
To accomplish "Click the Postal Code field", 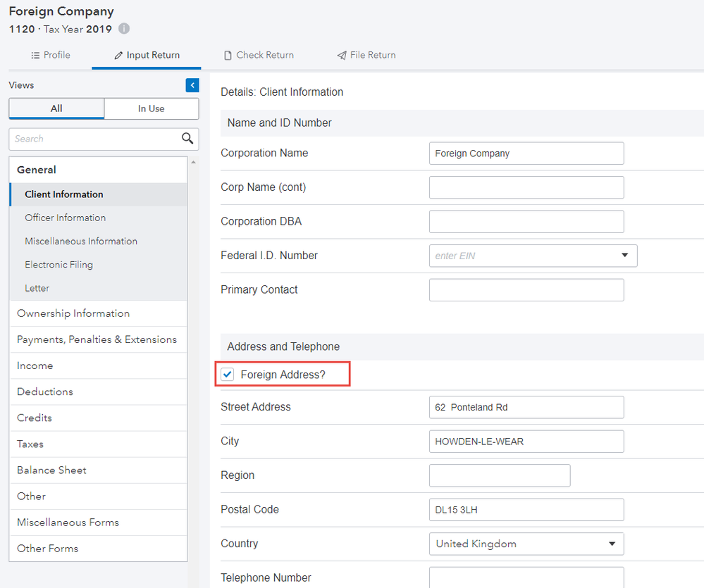I will [x=526, y=509].
